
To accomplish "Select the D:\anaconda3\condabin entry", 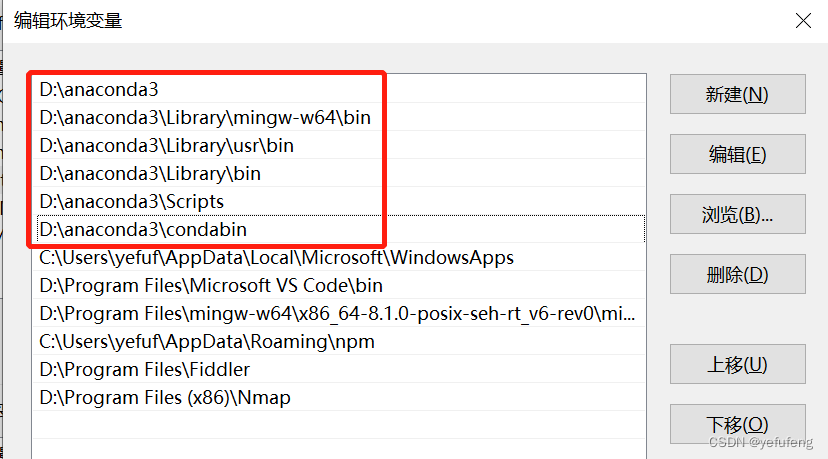I will coord(339,229).
